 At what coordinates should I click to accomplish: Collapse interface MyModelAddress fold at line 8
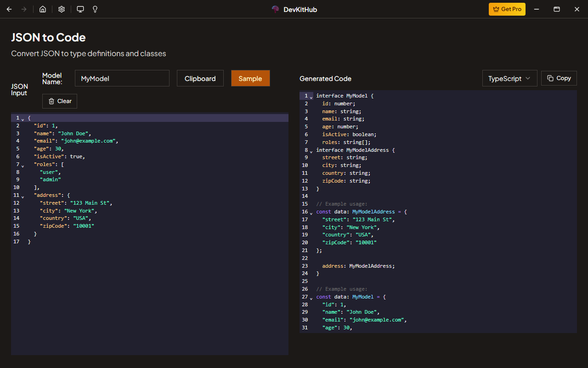311,151
